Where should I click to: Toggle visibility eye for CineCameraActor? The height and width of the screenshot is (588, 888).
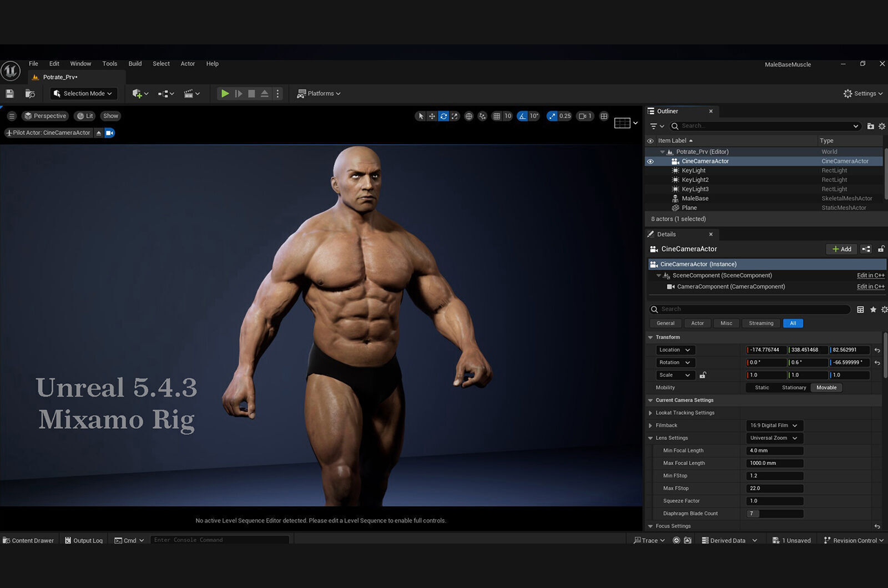tap(650, 161)
